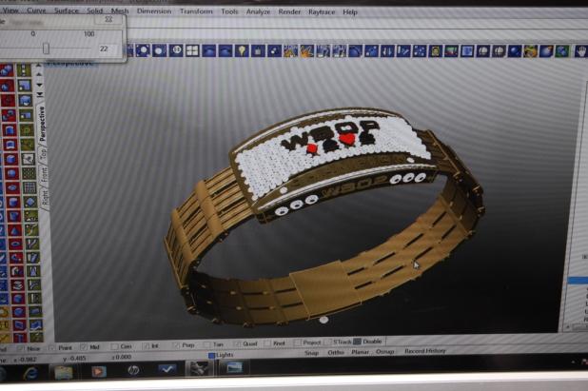Toggle the Near object snap checkbox
Viewport: 588px width, 391px height.
click(x=21, y=348)
